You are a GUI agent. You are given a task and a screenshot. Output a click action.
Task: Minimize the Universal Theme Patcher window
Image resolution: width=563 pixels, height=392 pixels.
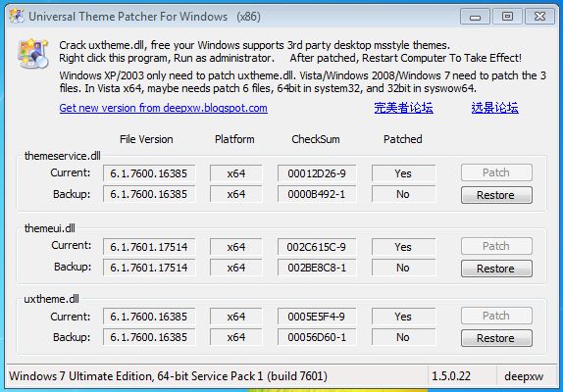point(475,17)
